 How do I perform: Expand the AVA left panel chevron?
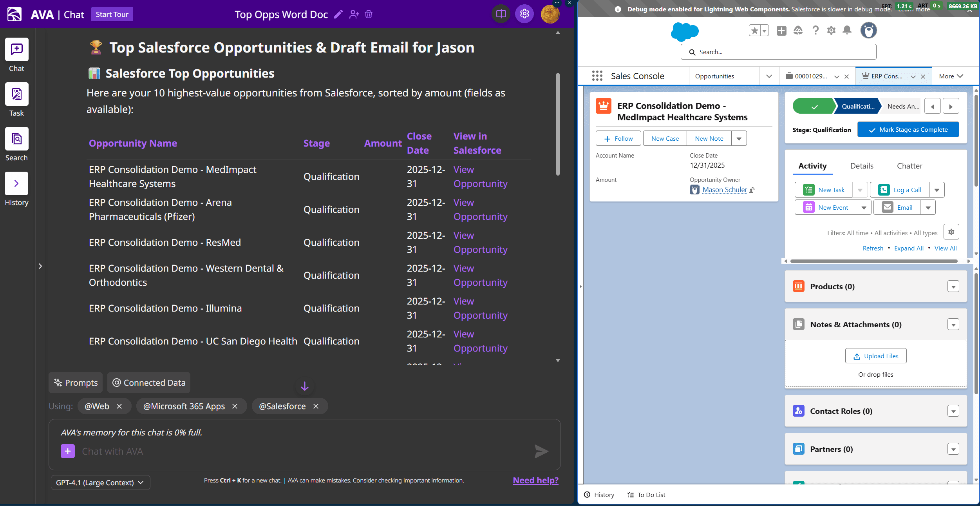pos(40,266)
